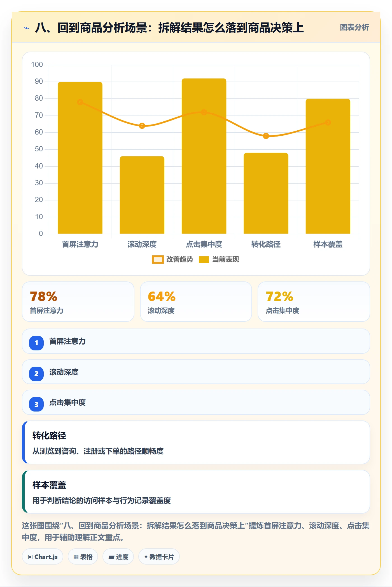Click the trend line point above 转化路径
This screenshot has width=392, height=587.
pyautogui.click(x=266, y=136)
